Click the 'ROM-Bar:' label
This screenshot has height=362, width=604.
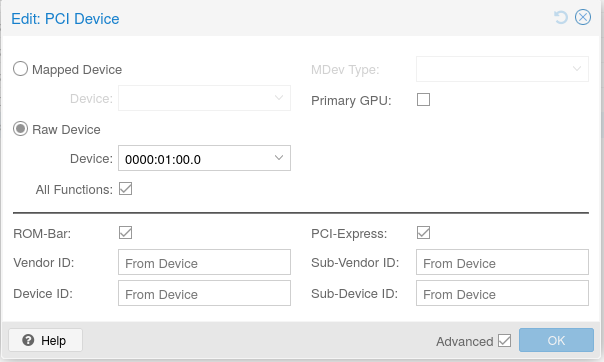point(42,234)
